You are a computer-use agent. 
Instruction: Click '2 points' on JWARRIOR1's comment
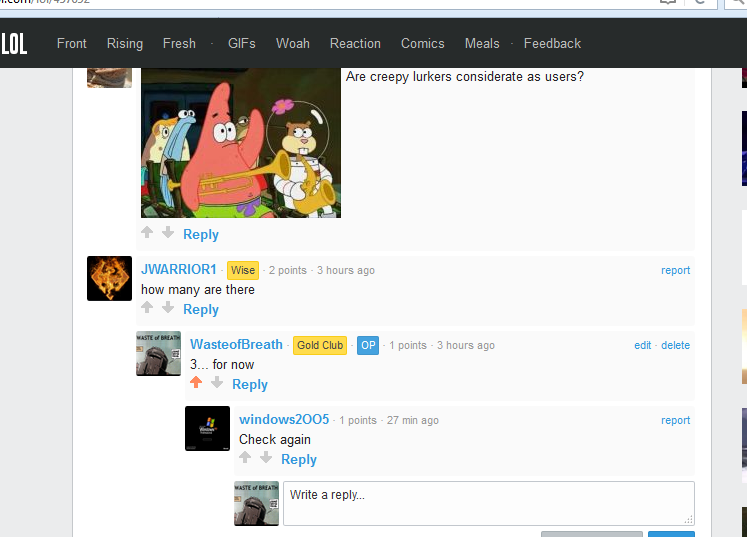pos(288,270)
